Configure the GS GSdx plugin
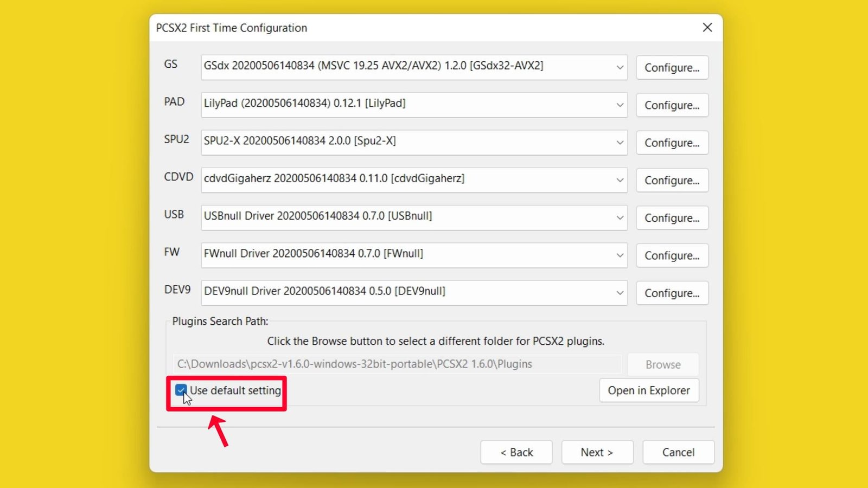Viewport: 868px width, 488px height. tap(672, 68)
